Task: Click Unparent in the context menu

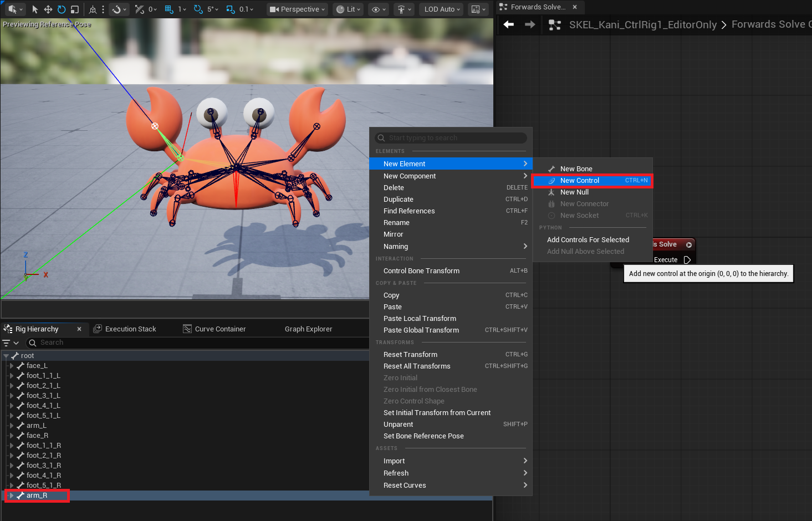Action: (x=451, y=425)
